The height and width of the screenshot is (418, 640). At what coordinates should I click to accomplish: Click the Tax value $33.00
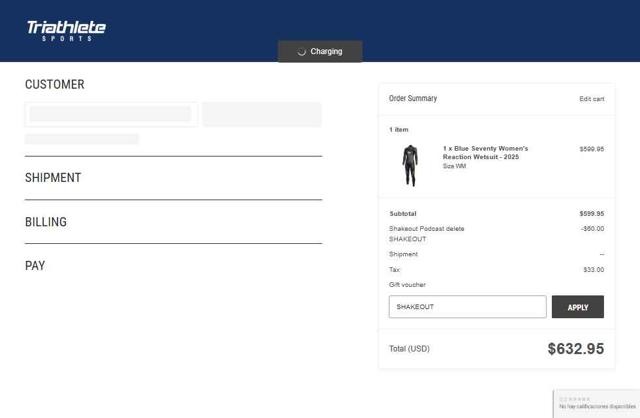click(593, 270)
